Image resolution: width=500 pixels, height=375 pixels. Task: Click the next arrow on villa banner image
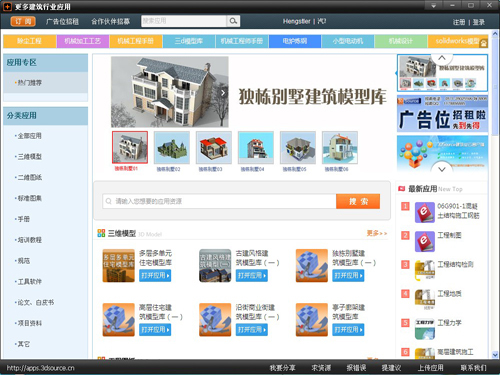point(223,93)
